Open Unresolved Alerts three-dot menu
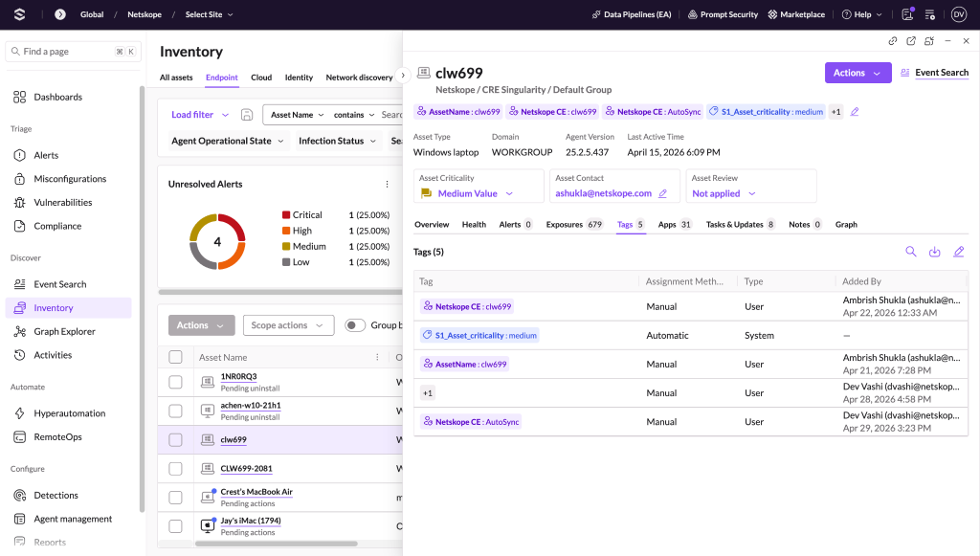 [x=387, y=185]
